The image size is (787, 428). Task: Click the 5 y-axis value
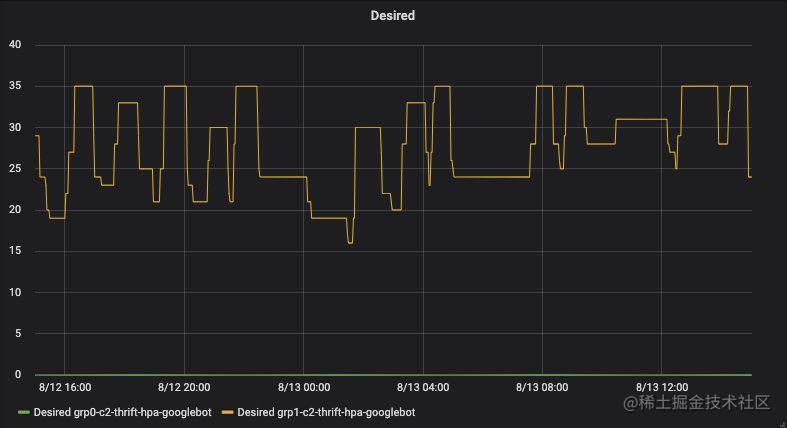tap(18, 333)
